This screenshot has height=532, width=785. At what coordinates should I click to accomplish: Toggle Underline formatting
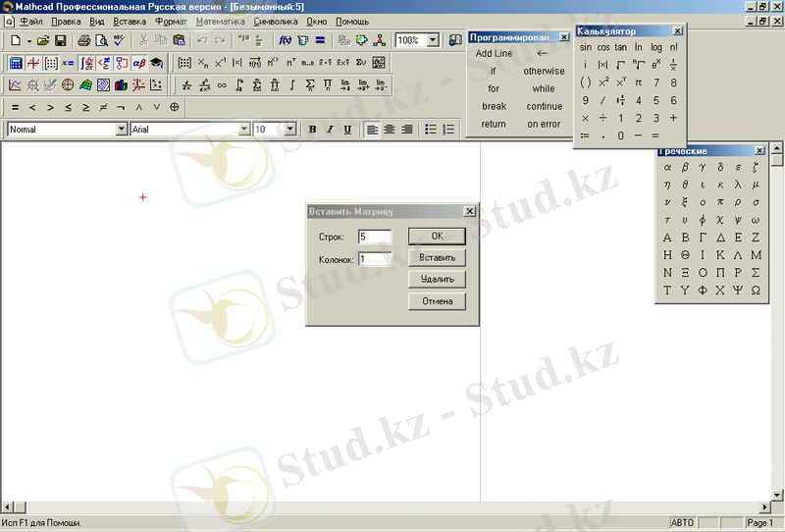coord(347,130)
